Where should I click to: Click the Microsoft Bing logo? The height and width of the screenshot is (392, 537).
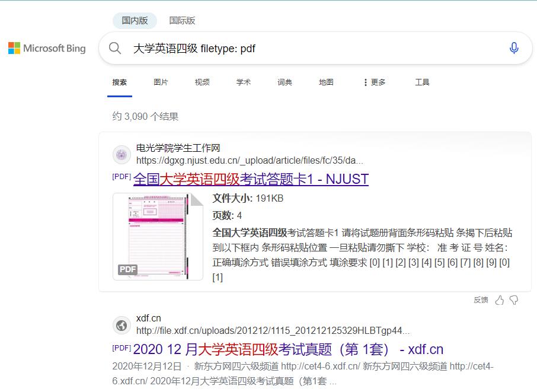click(x=47, y=48)
